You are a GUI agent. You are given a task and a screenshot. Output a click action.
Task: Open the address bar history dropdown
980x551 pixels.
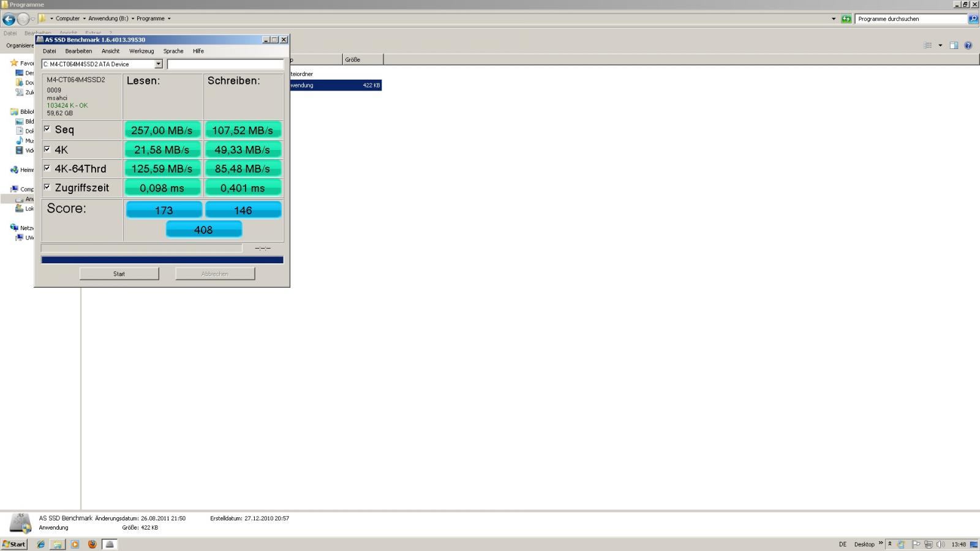[834, 19]
